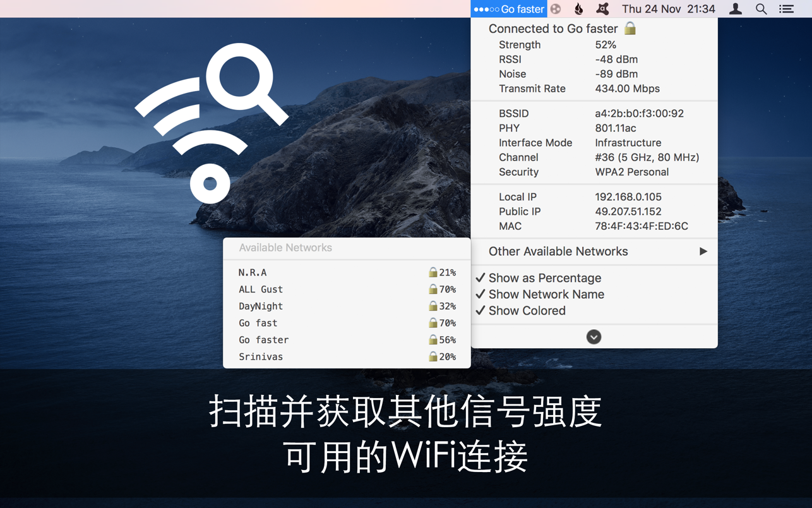Click MAC address 78:4F:43:4F:ED:6C

pos(642,226)
